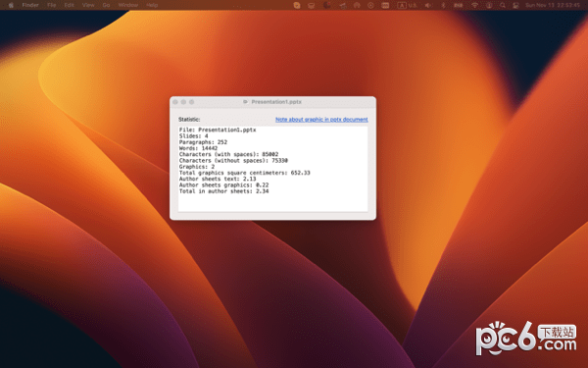Close the Presentation1.pptx window
This screenshot has width=588, height=368.
(175, 102)
